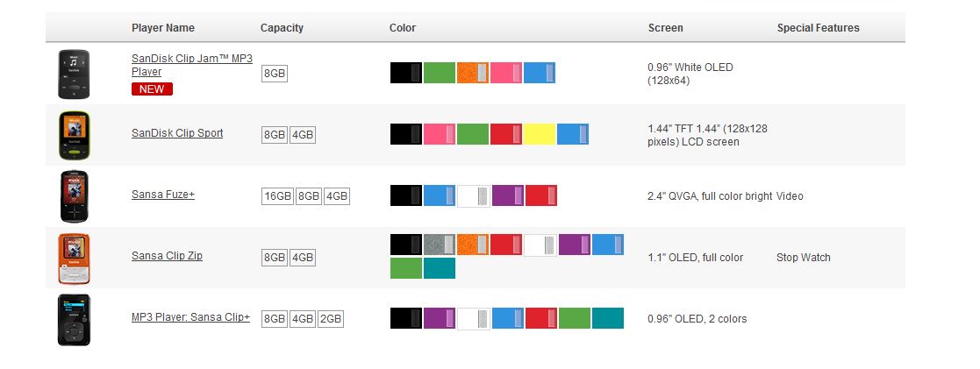Viewport: 980px width, 369px height.
Task: Click the Clip Jam player thumbnail image
Action: [74, 75]
